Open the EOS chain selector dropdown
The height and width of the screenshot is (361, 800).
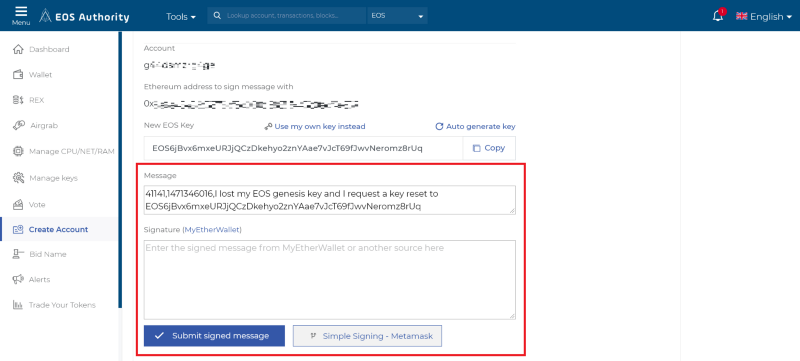[x=397, y=16]
